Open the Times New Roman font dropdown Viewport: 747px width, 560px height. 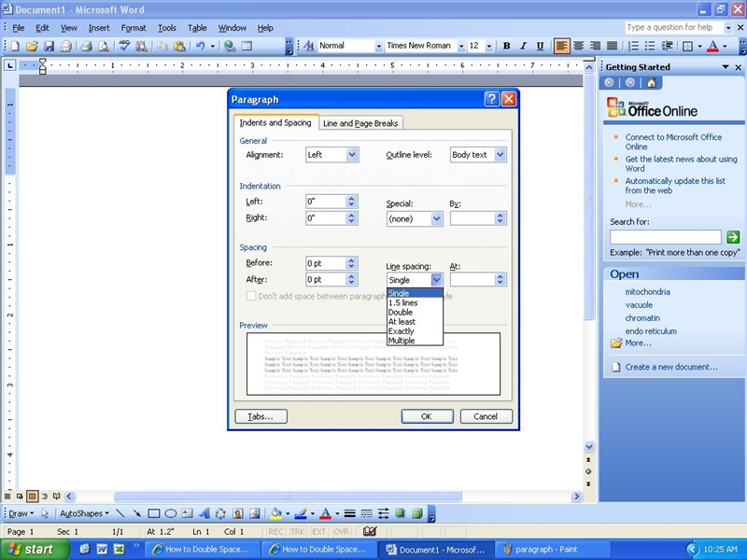[x=460, y=46]
